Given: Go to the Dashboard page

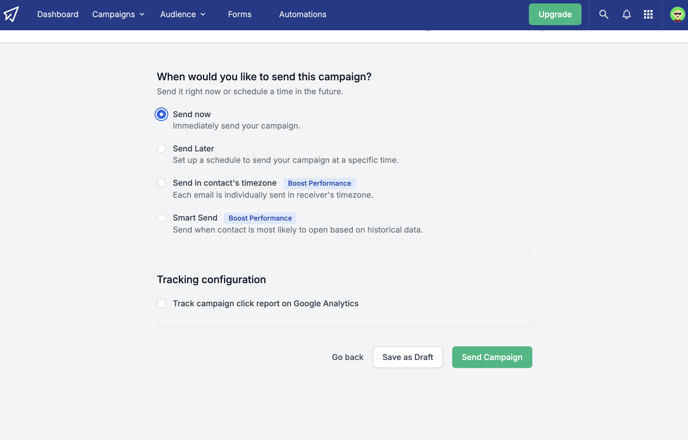Looking at the screenshot, I should click(x=58, y=14).
